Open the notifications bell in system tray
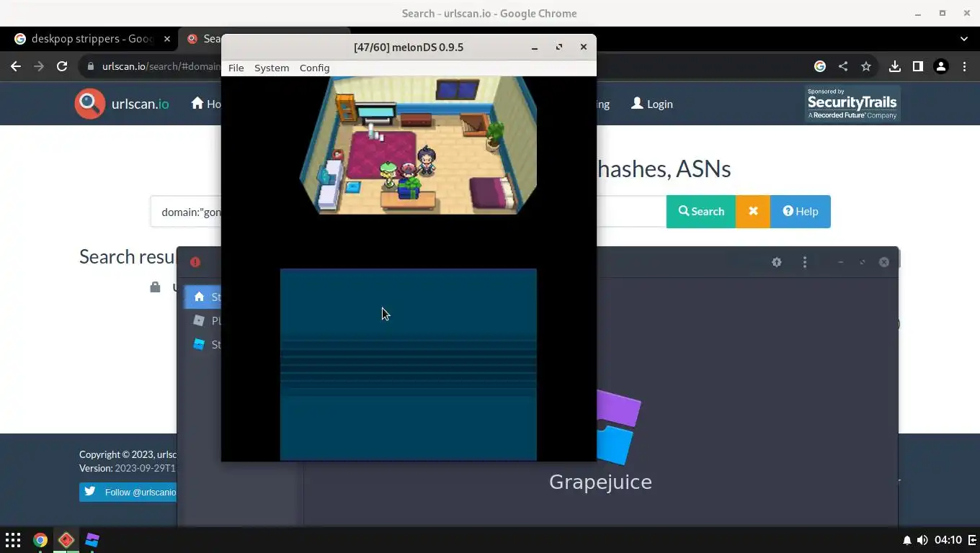This screenshot has width=980, height=553. [x=907, y=540]
